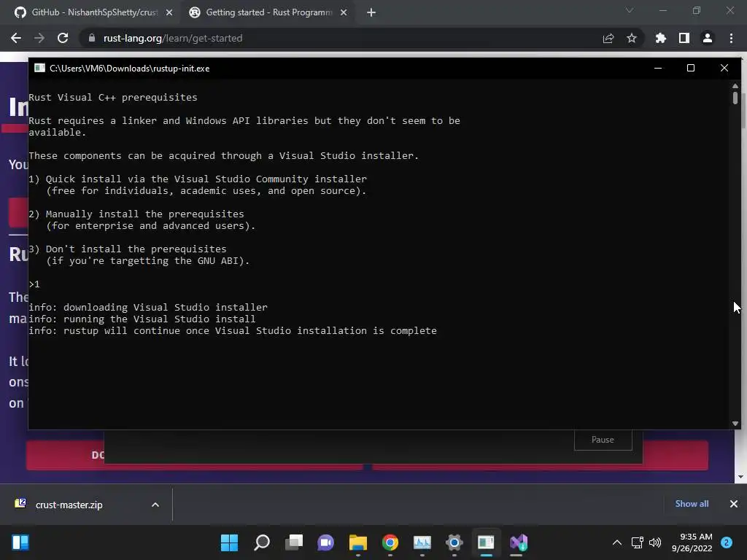The image size is (747, 560).
Task: Click console text 'Rust Visual C++ prerequisites'
Action: tap(113, 97)
